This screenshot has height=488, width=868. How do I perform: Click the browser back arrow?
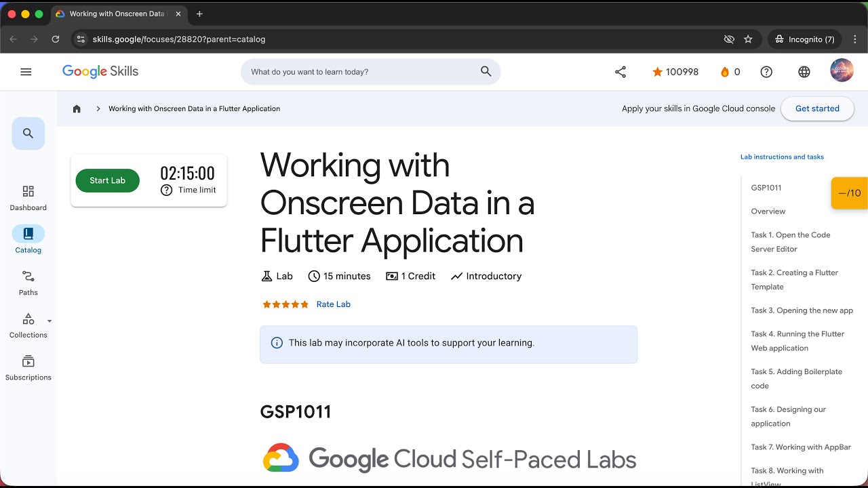click(13, 39)
